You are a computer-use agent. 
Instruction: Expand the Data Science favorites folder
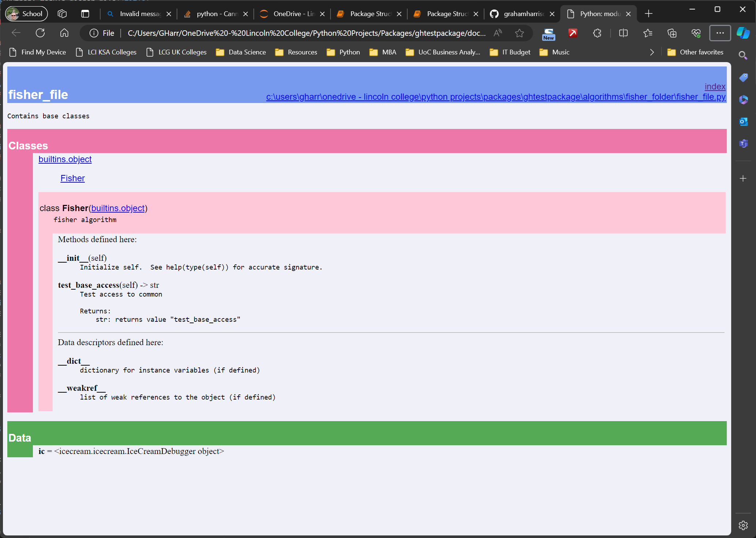pos(241,52)
